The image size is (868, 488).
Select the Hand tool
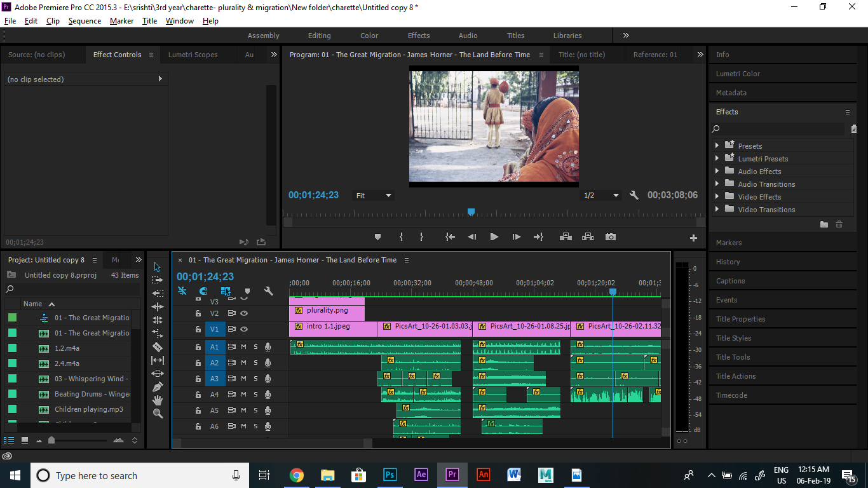click(x=158, y=400)
